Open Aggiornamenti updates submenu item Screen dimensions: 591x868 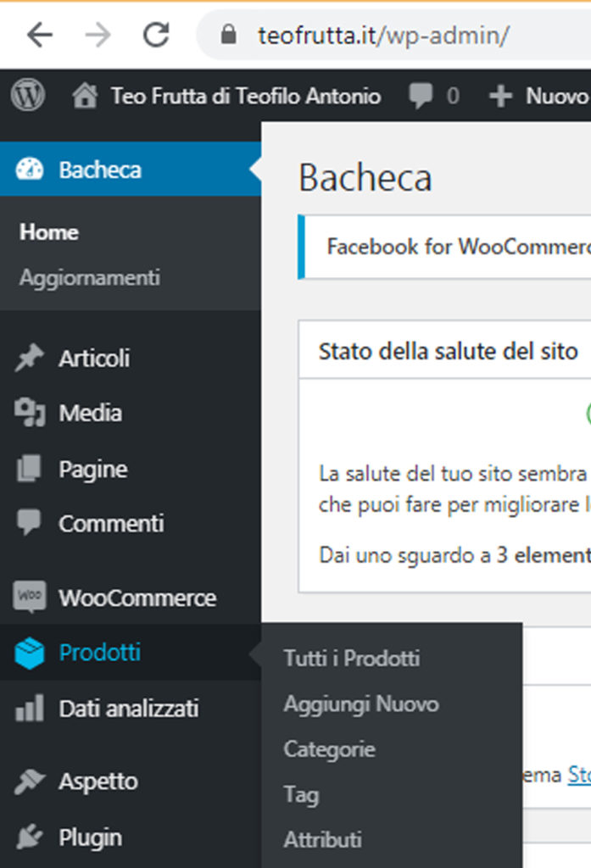[90, 277]
